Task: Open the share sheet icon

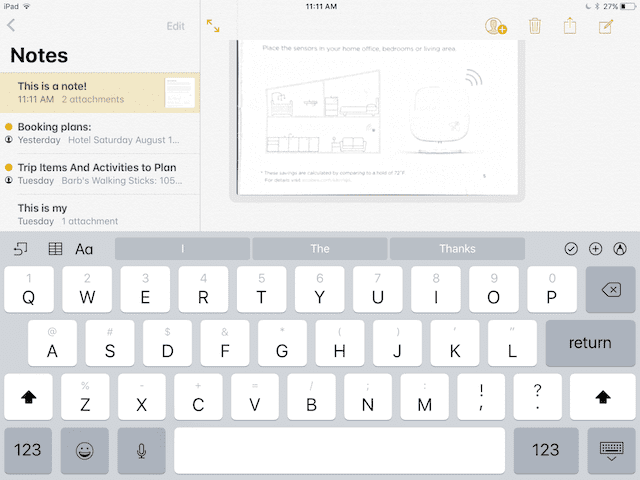Action: point(570,27)
